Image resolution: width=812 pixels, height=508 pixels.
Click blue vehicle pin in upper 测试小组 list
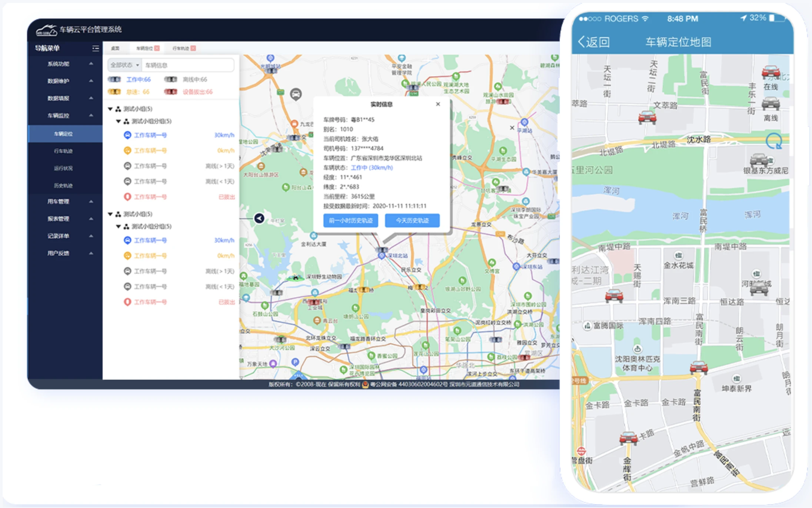pos(127,135)
